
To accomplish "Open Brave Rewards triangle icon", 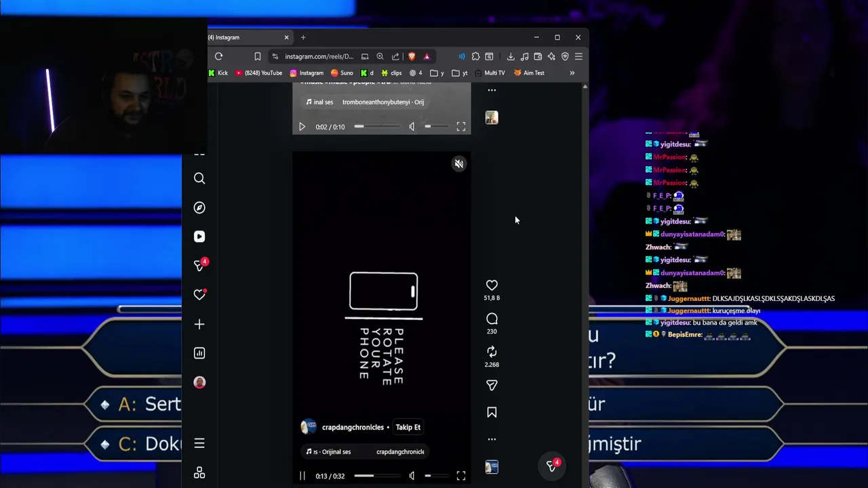I will (427, 56).
